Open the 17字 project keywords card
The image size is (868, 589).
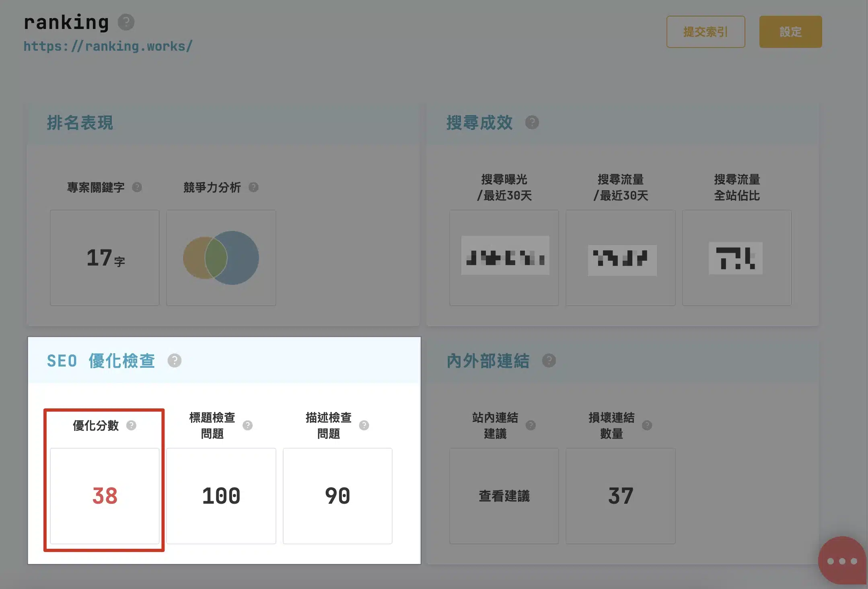tap(105, 257)
